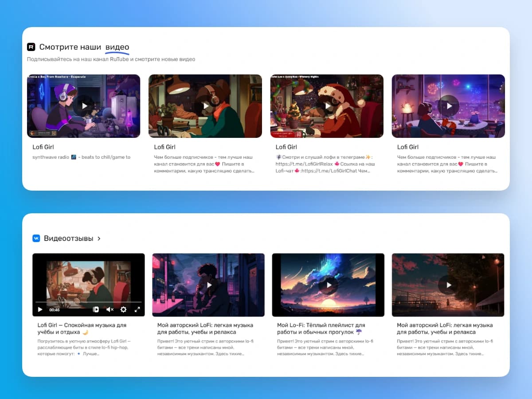
Task: Click the 'Привет!' description under 'Мой Lo-Fi: Тёплый плейлист'
Action: pyautogui.click(x=324, y=348)
